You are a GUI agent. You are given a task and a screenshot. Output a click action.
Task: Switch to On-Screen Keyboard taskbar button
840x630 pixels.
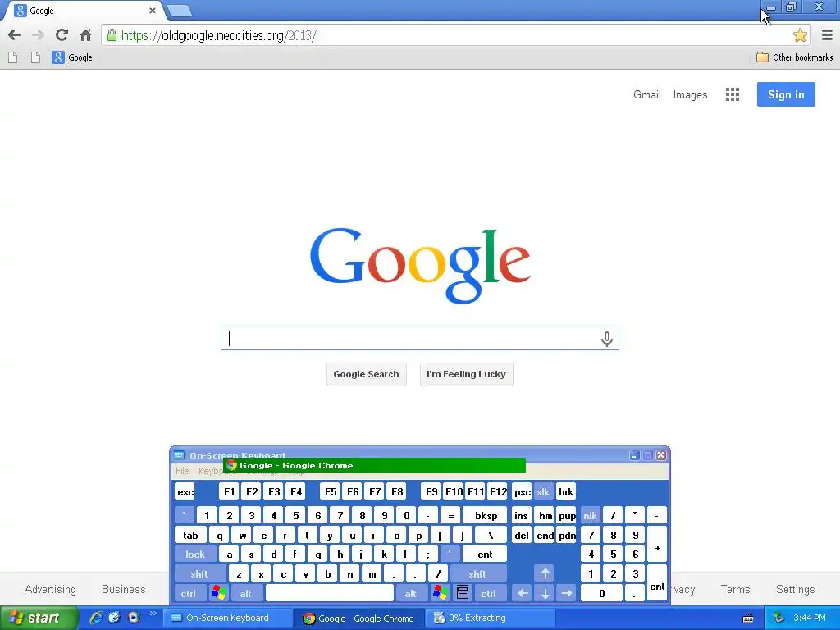[x=228, y=619]
